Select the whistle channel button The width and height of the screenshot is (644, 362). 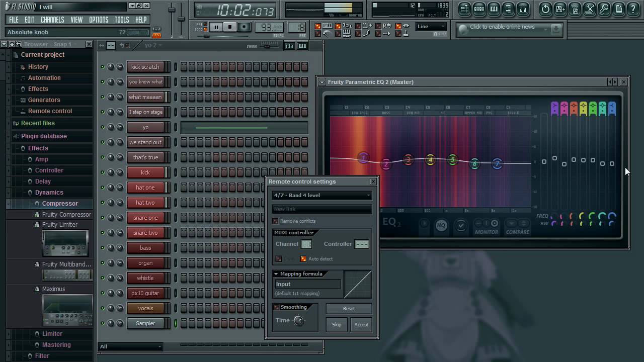[145, 278]
